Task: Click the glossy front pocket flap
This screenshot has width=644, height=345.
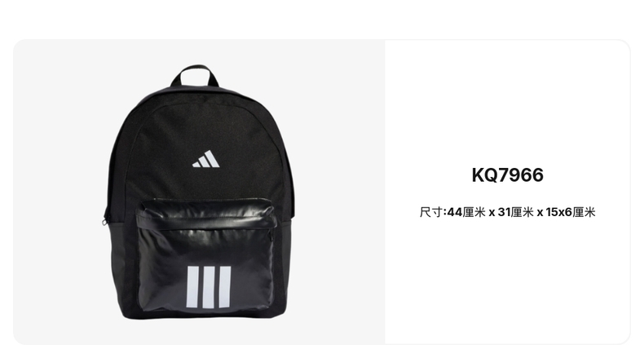Action: point(206,214)
